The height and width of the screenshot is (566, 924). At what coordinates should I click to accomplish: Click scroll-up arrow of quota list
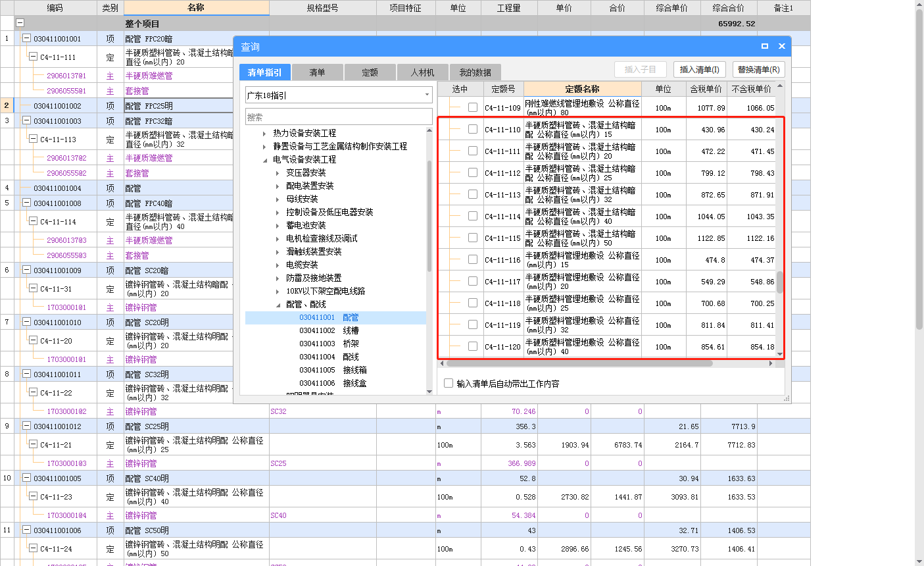[780, 86]
